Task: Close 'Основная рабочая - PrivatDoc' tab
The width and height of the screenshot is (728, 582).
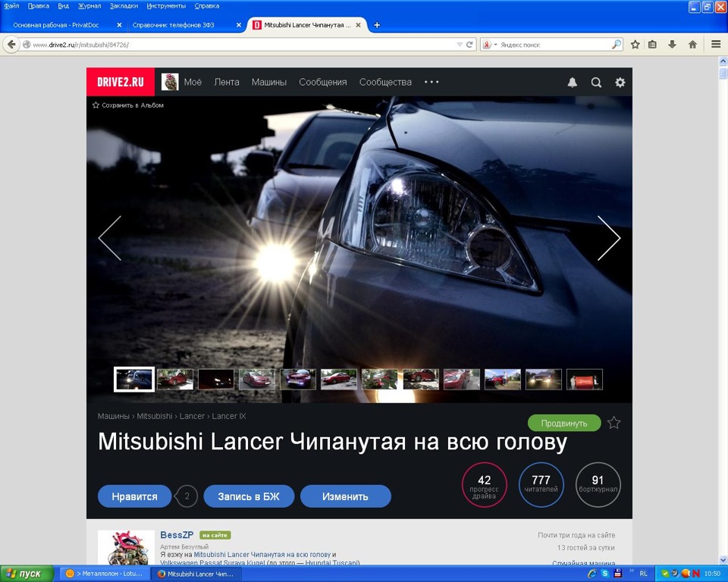Action: 119,25
